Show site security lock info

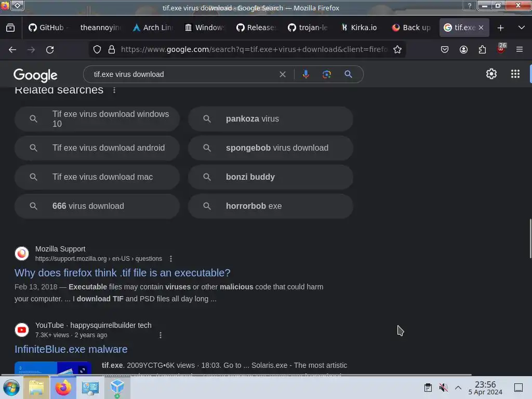[111, 49]
